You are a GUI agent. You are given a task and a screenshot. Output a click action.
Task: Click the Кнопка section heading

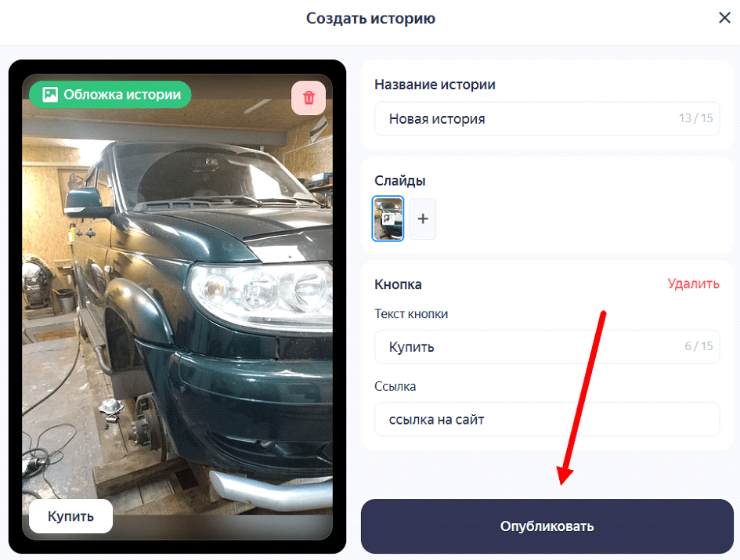pyautogui.click(x=398, y=284)
